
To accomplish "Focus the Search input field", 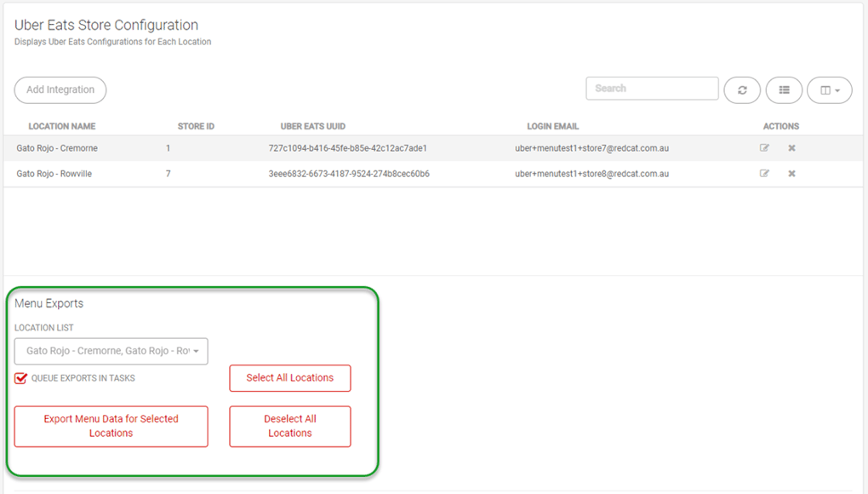I will coord(652,89).
